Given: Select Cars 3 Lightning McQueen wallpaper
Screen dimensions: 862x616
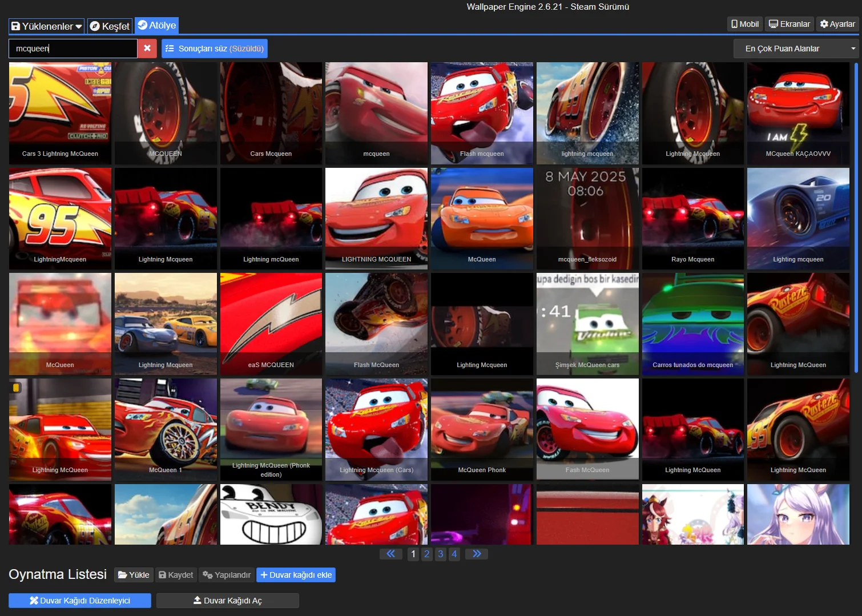Looking at the screenshot, I should (60, 113).
